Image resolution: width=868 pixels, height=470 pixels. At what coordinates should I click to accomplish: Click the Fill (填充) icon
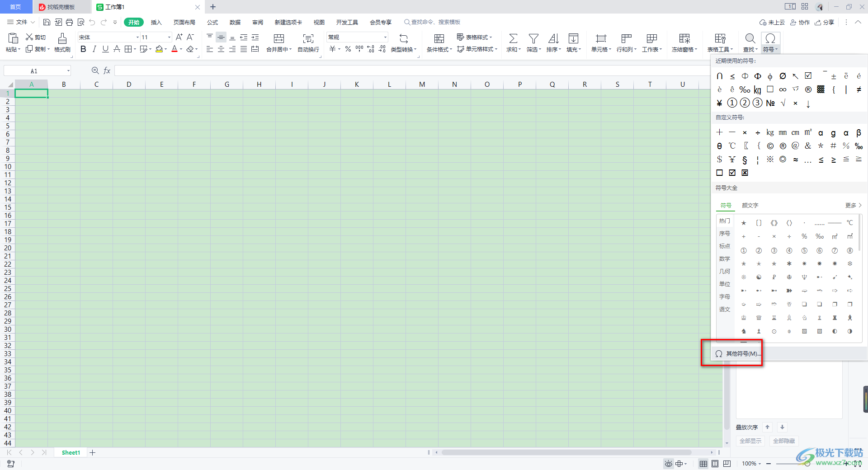point(573,38)
